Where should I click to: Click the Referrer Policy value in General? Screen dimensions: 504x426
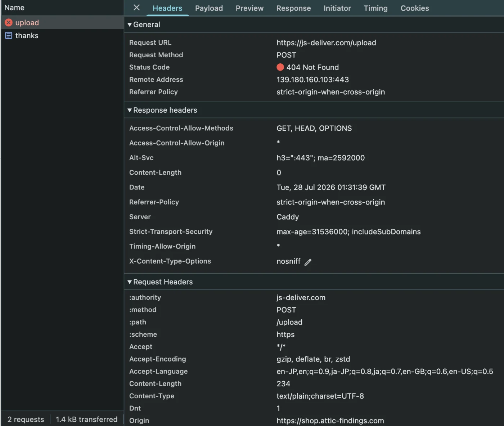pos(330,92)
